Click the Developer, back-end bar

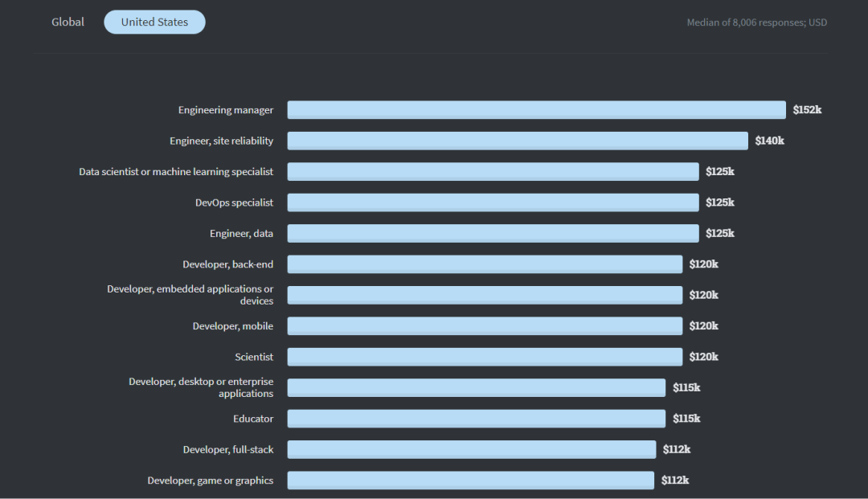pyautogui.click(x=485, y=264)
